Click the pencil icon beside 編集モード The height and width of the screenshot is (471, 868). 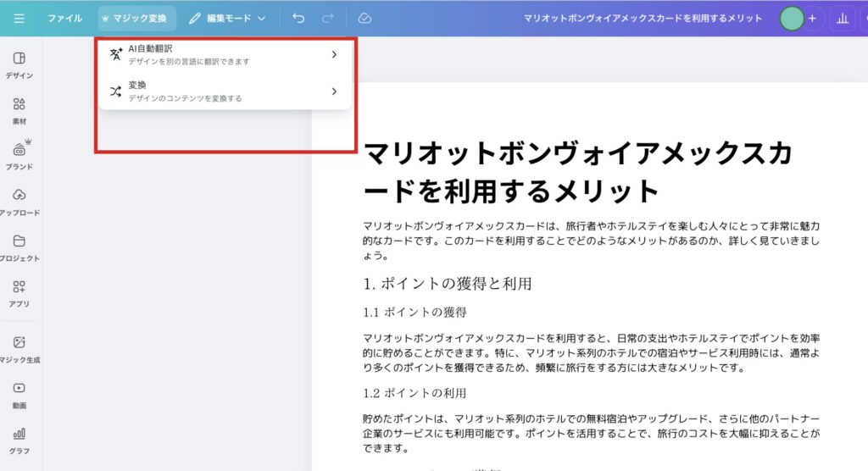[x=194, y=19]
